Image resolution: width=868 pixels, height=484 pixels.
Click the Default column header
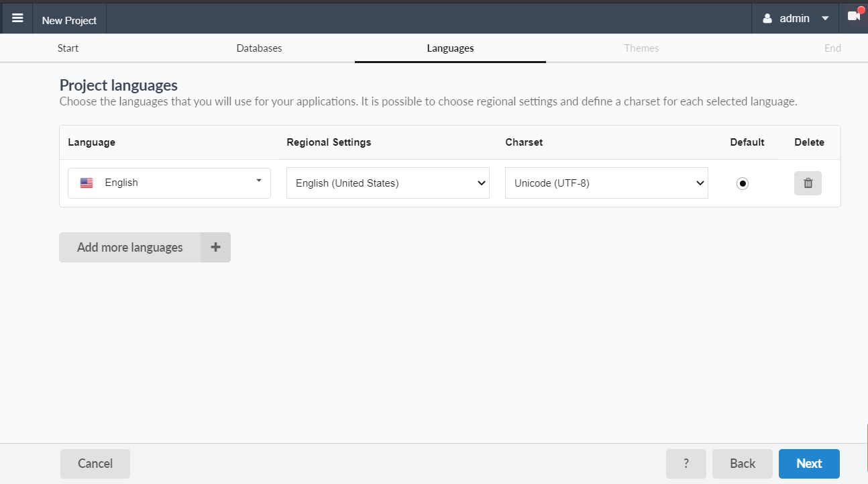pyautogui.click(x=747, y=142)
